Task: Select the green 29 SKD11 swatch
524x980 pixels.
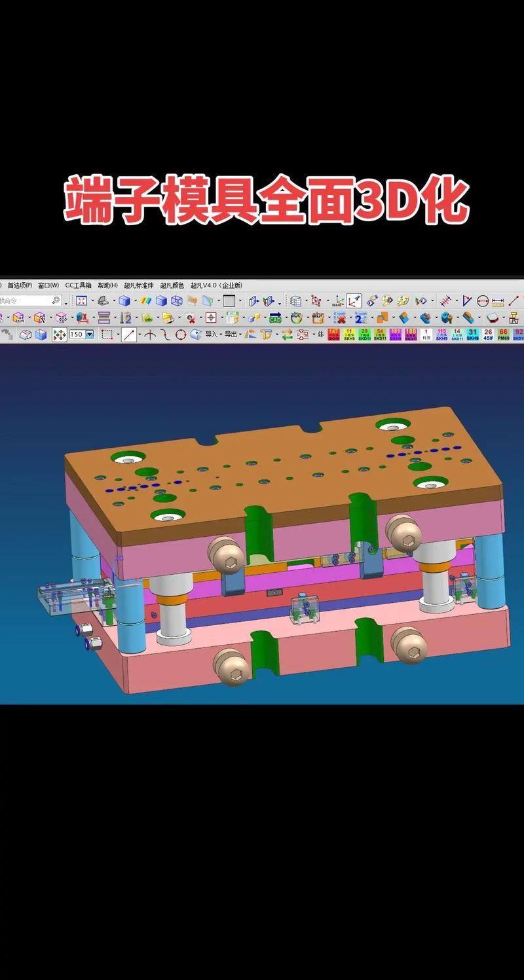Action: 364,335
